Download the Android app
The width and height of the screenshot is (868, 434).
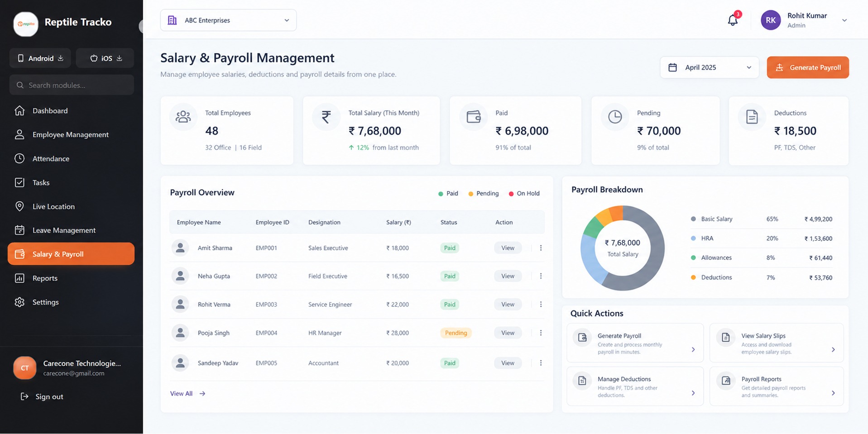point(40,58)
